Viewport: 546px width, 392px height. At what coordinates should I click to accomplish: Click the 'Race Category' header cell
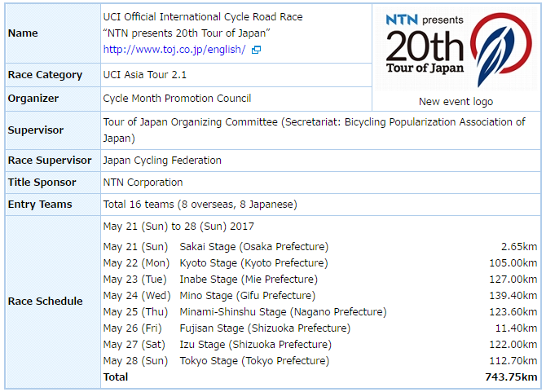tap(45, 75)
